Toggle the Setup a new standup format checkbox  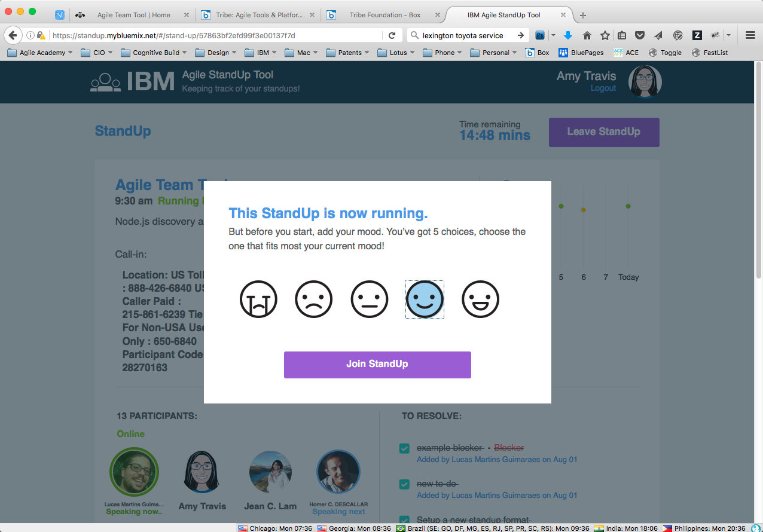404,520
